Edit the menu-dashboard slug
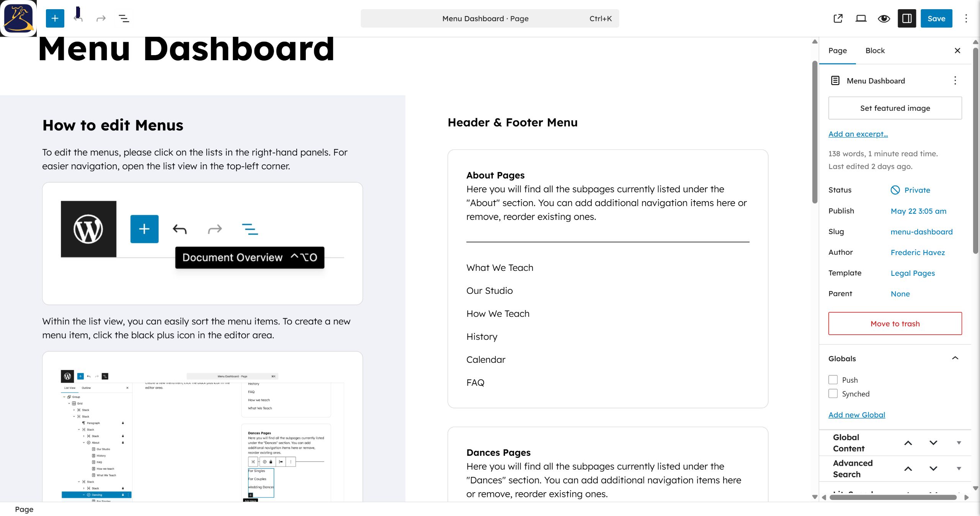The width and height of the screenshot is (980, 516). [x=921, y=232]
